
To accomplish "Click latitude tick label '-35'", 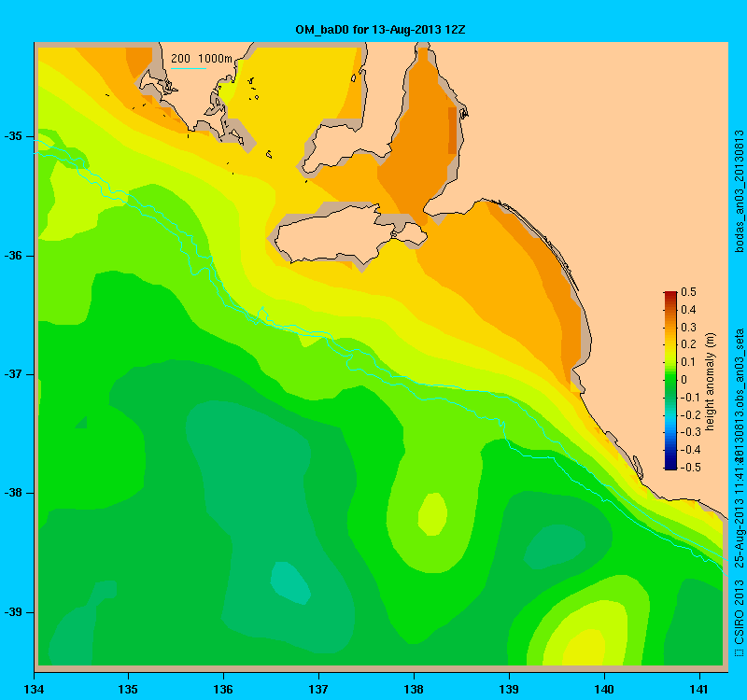I will click(x=13, y=136).
